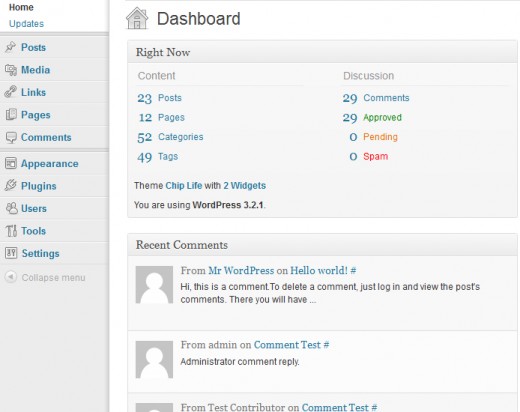The image size is (520, 412).
Task: Go to Home in sidebar
Action: 21,7
